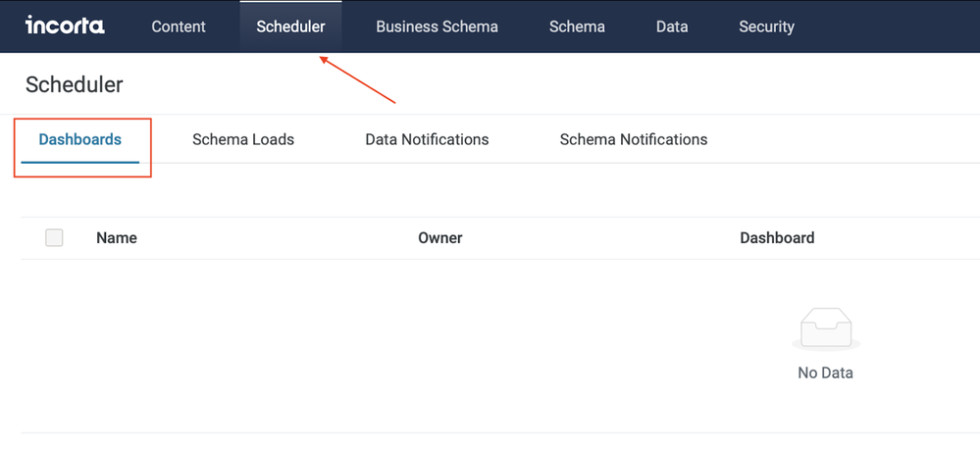Switch to the Schema Notifications tab
Image resolution: width=980 pixels, height=451 pixels.
click(x=634, y=139)
